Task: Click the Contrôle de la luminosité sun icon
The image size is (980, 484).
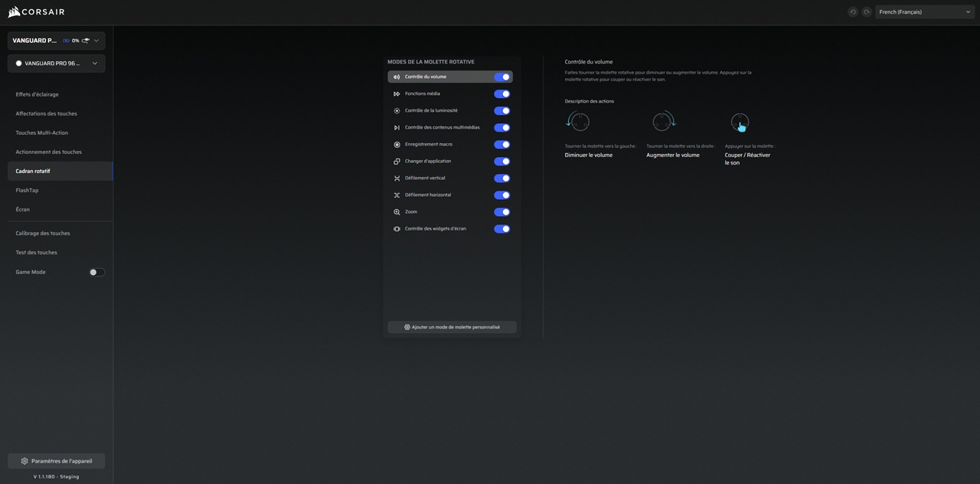Action: tap(397, 111)
